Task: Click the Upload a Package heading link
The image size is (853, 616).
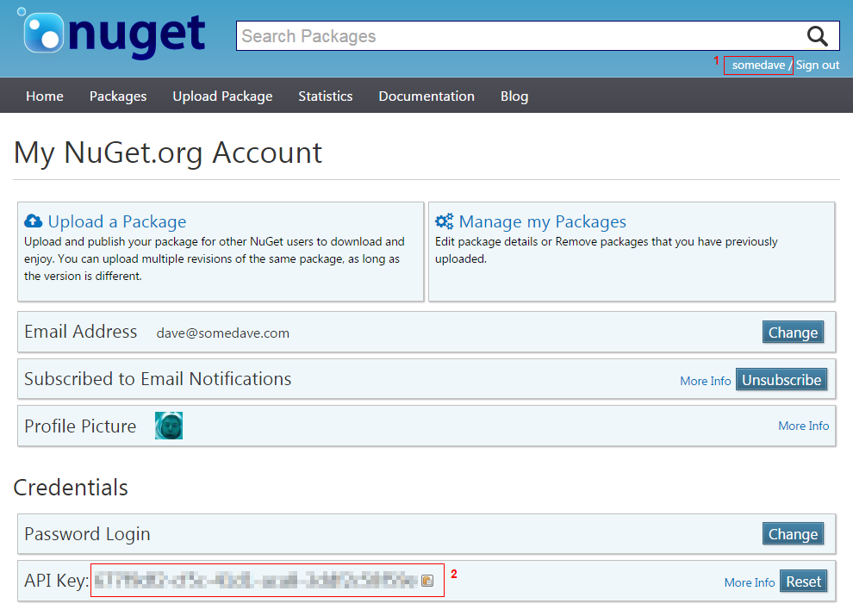Action: click(x=117, y=221)
